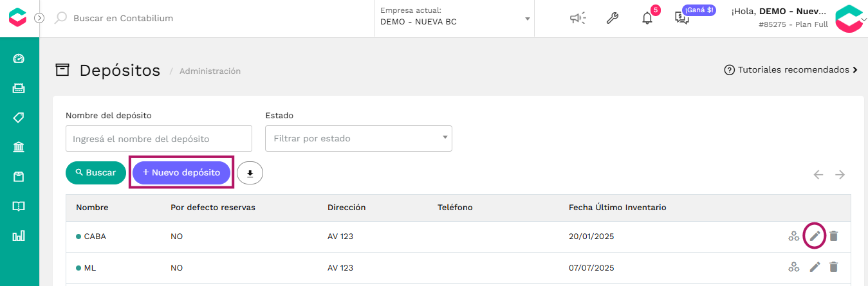Delete the ML deposit with trash icon
Screen dimensions: 868x286
click(833, 267)
